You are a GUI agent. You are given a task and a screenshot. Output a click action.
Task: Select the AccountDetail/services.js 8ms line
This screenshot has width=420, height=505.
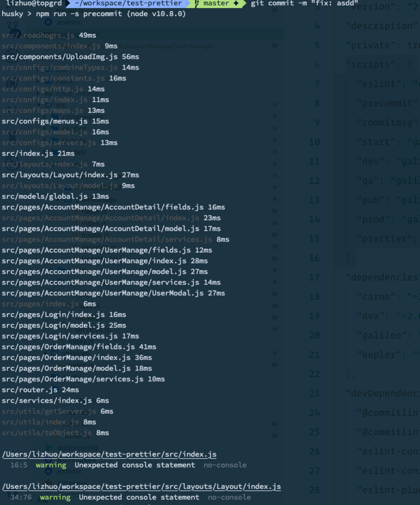click(x=115, y=239)
